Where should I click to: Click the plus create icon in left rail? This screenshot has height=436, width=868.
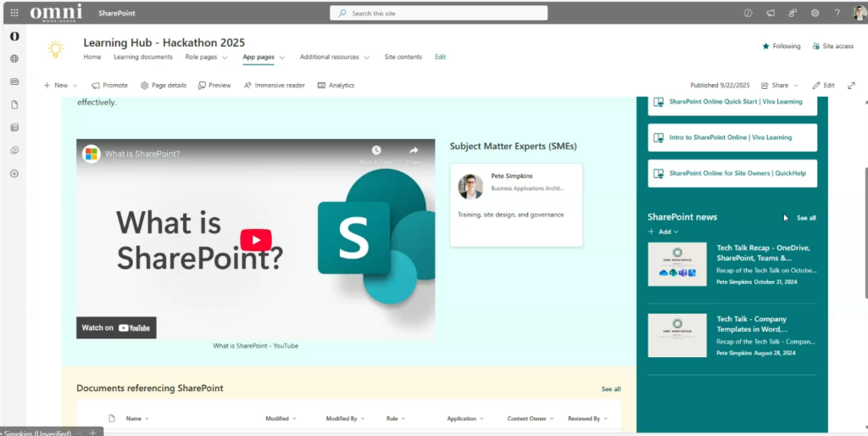(14, 173)
